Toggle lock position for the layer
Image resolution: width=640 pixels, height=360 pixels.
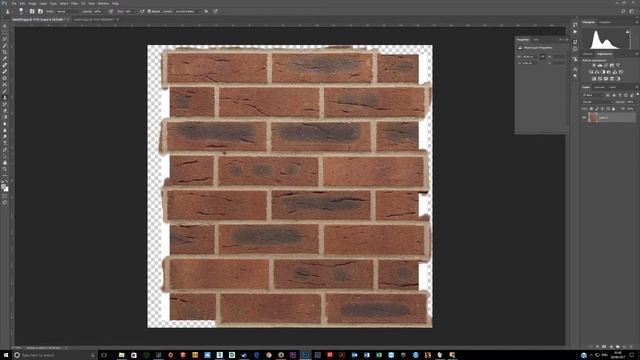602,109
